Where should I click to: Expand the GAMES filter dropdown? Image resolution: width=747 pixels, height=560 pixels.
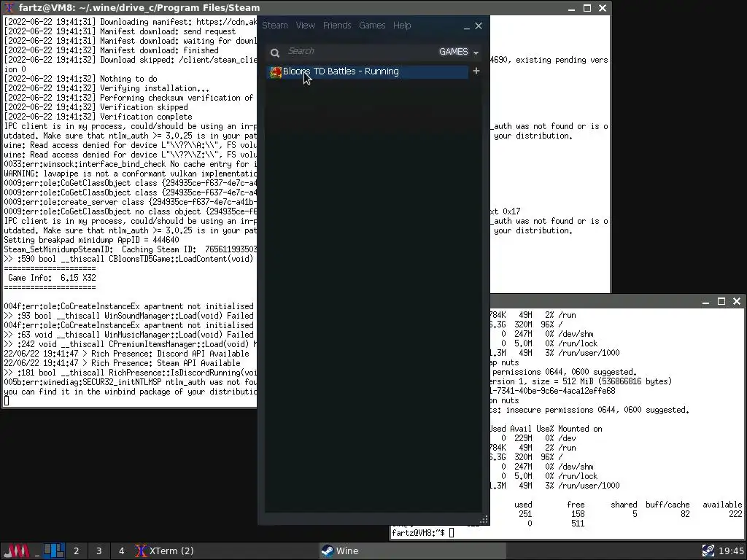[x=459, y=52]
